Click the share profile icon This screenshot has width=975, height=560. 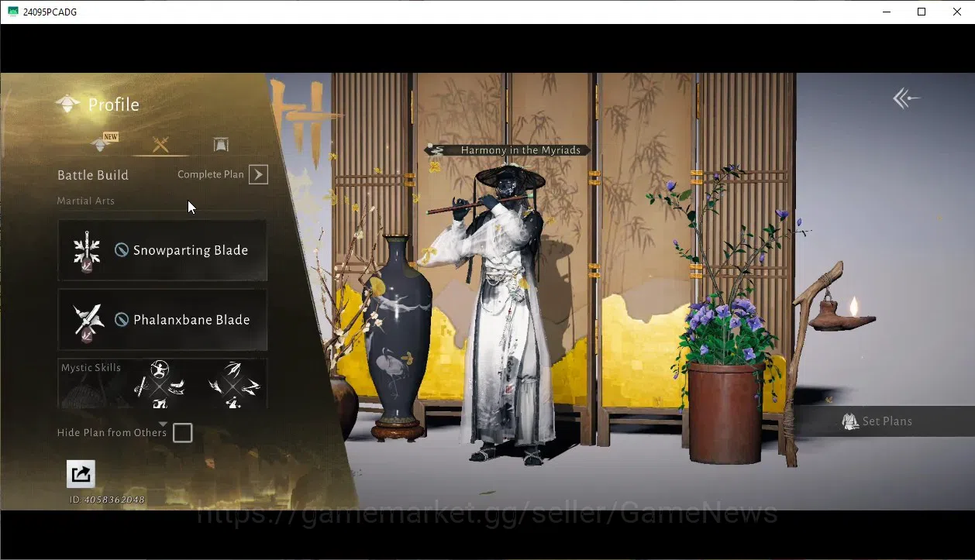(x=81, y=474)
